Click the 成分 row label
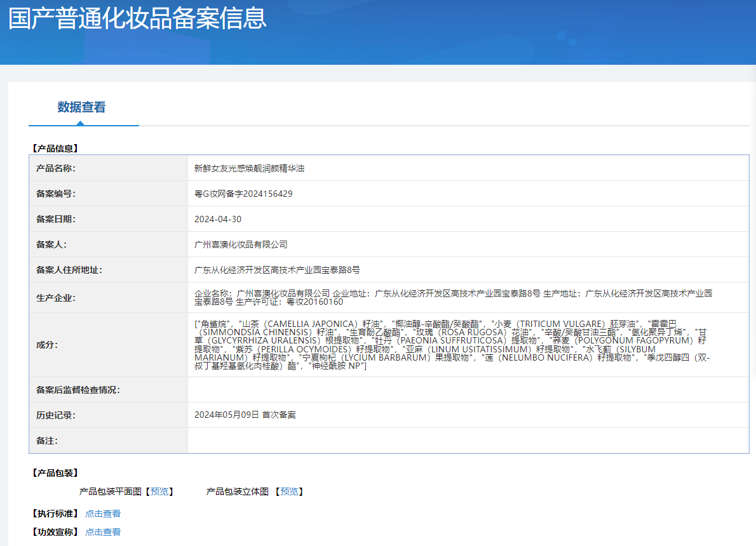Image resolution: width=756 pixels, height=546 pixels. pos(47,345)
